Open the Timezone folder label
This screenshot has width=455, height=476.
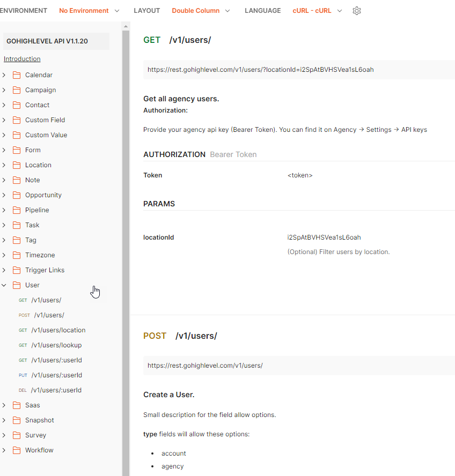pyautogui.click(x=40, y=255)
